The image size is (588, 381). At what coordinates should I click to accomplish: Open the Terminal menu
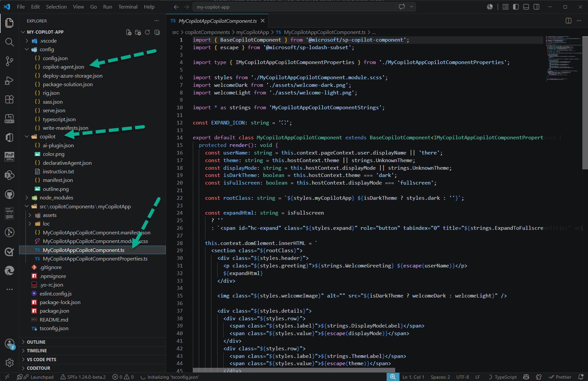128,7
